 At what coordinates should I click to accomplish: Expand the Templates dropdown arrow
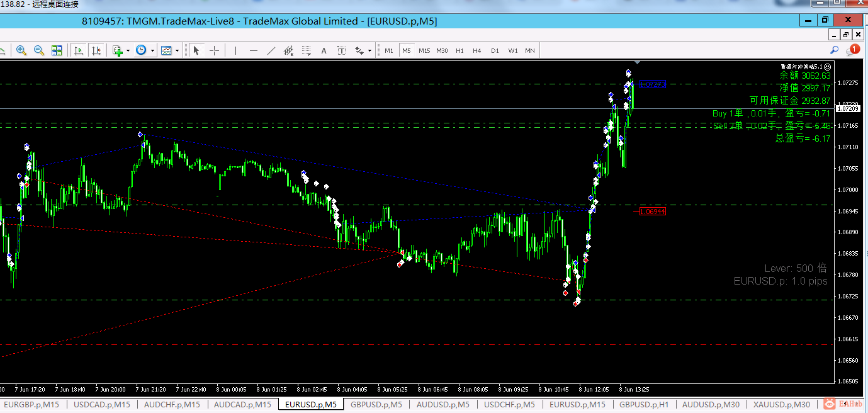tap(177, 50)
